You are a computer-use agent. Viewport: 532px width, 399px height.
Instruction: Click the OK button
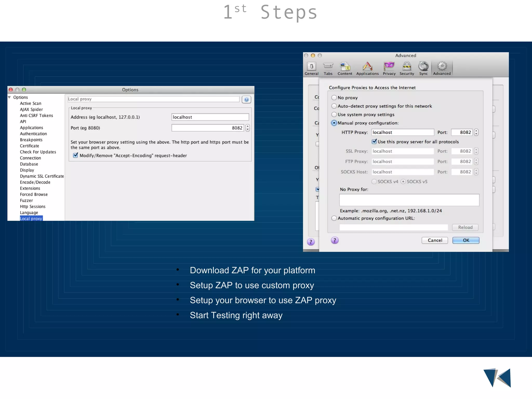[x=466, y=240]
